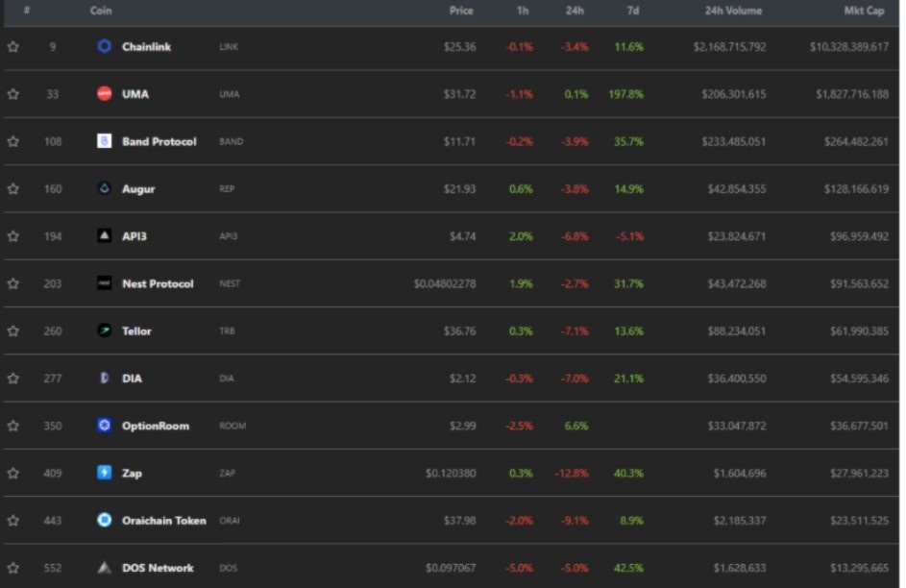Click the API3 triangle logo icon
This screenshot has width=906, height=588.
point(105,235)
